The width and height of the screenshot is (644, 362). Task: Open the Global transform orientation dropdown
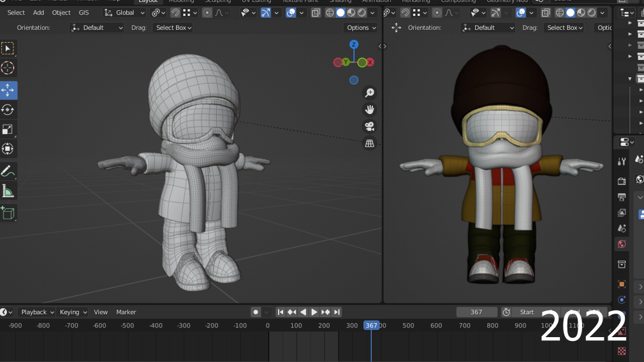point(124,13)
